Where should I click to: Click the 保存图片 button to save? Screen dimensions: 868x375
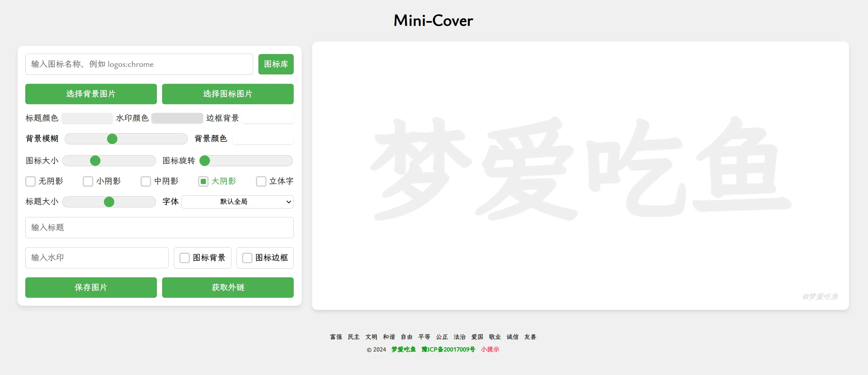click(x=91, y=287)
